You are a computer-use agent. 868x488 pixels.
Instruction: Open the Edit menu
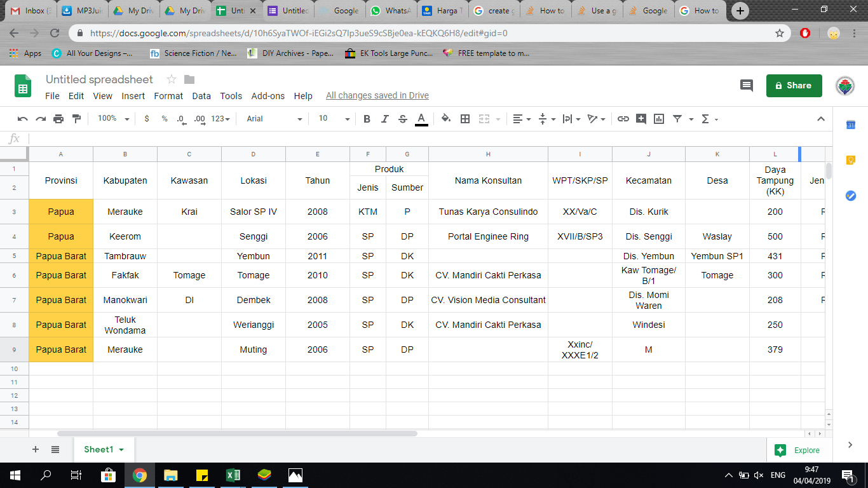(76, 96)
